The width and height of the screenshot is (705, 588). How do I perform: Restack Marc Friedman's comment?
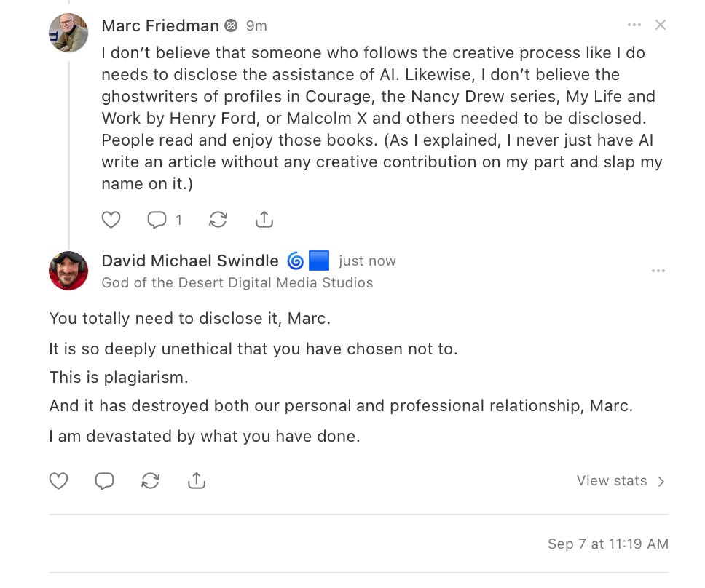[x=218, y=220]
